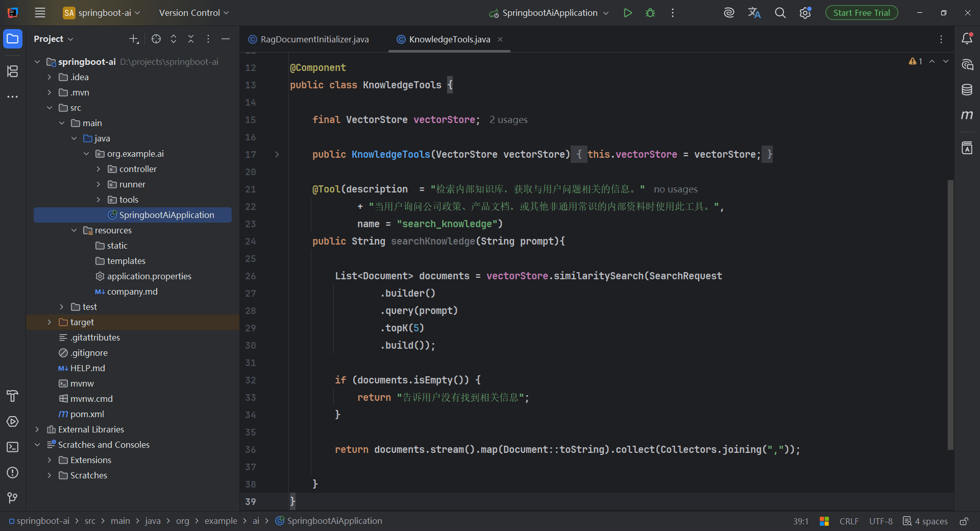Screen dimensions: 980x531
Task: Open editor tabs options menu
Action: (941, 39)
